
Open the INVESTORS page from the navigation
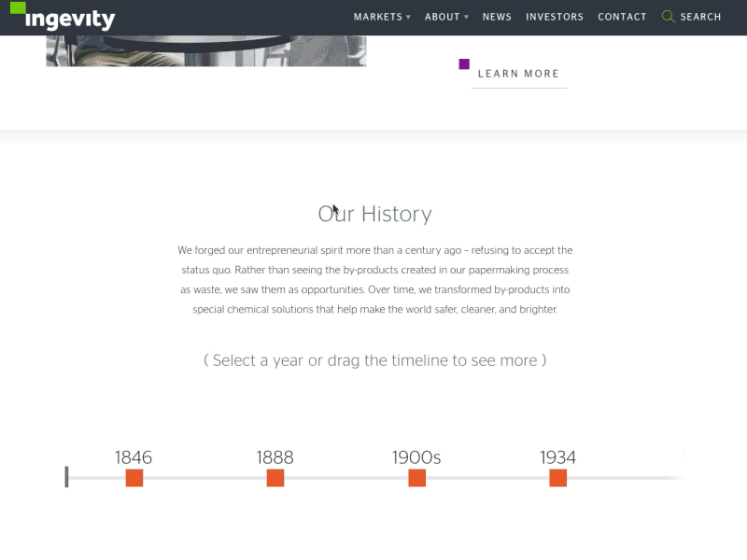click(x=555, y=16)
